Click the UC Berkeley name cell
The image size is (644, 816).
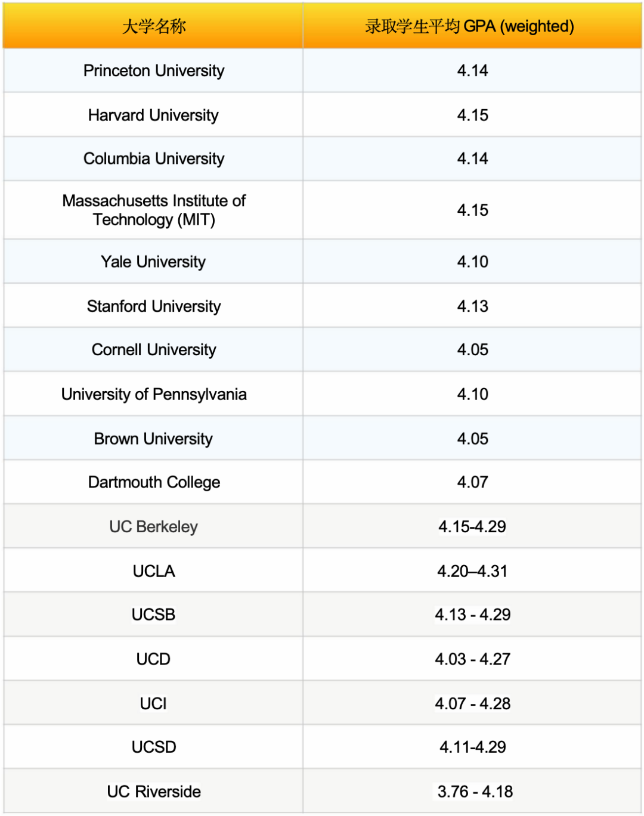(x=153, y=527)
